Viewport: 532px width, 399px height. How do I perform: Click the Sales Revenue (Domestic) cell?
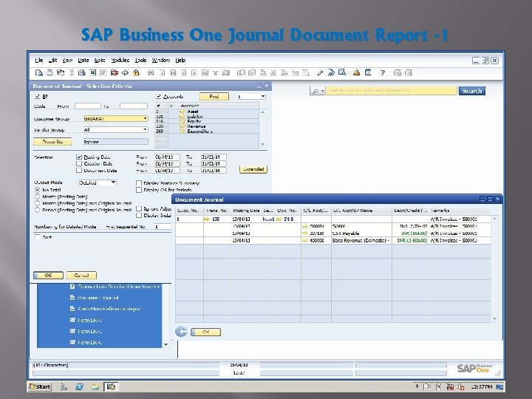(x=361, y=240)
